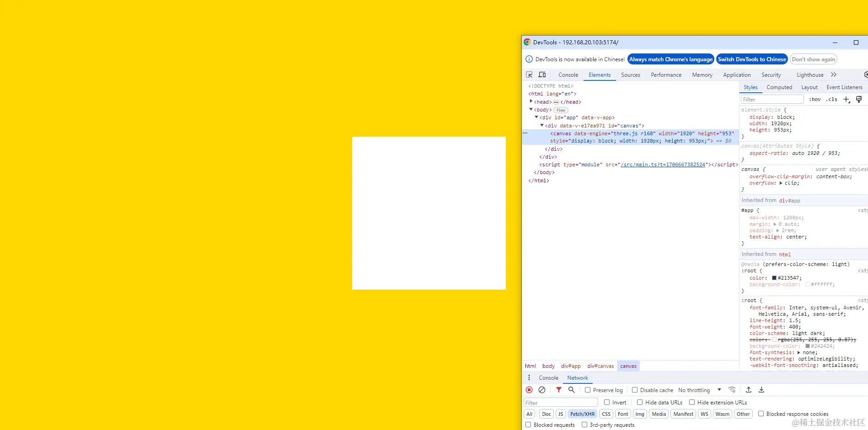Click Always match Chrome's language button
The height and width of the screenshot is (430, 868).
[671, 59]
